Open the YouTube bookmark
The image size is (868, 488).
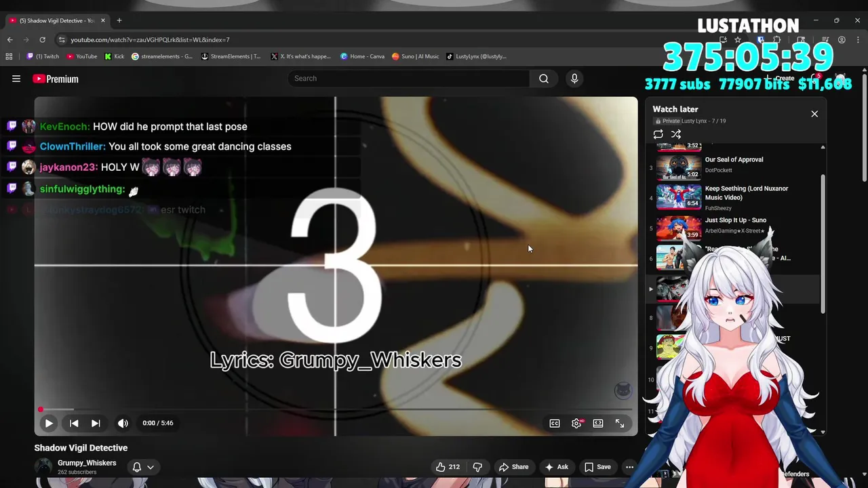point(81,56)
